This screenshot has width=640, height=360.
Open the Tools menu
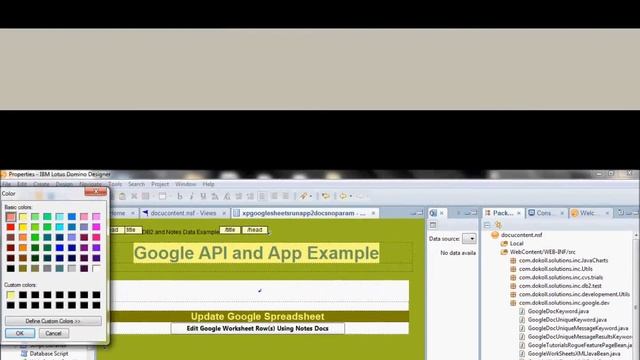(115, 184)
